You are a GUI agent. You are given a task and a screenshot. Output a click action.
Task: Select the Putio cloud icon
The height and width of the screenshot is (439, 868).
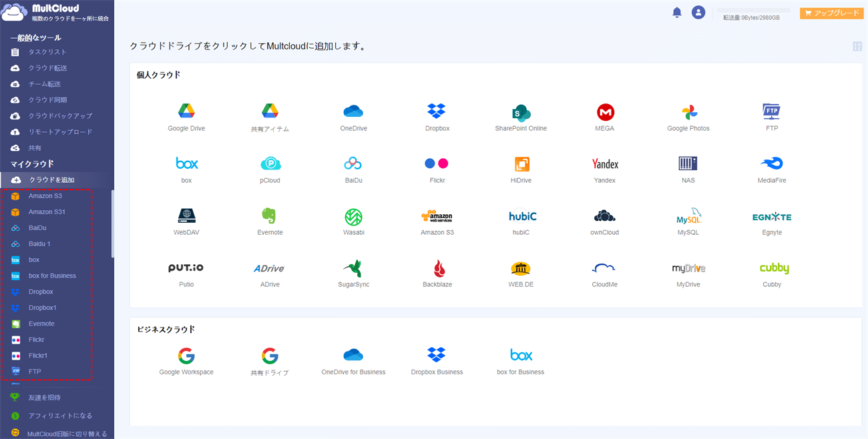click(186, 268)
